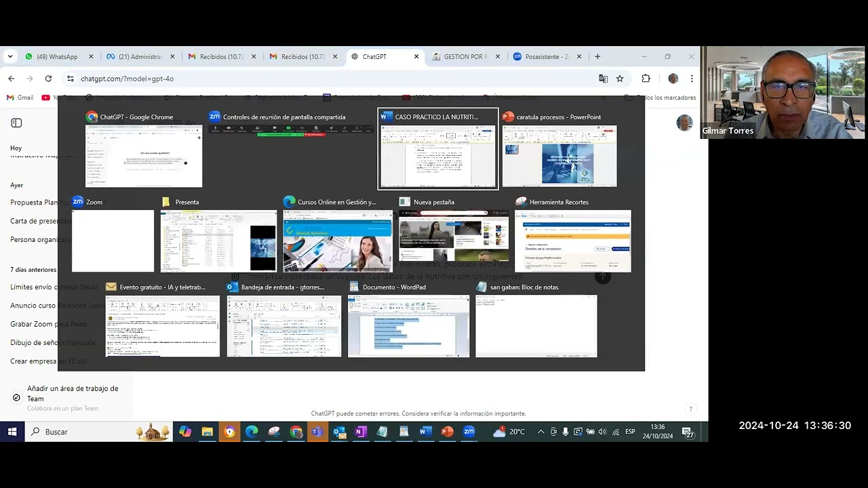
Task: Expand the Chrome tab search dropdown
Action: 10,57
